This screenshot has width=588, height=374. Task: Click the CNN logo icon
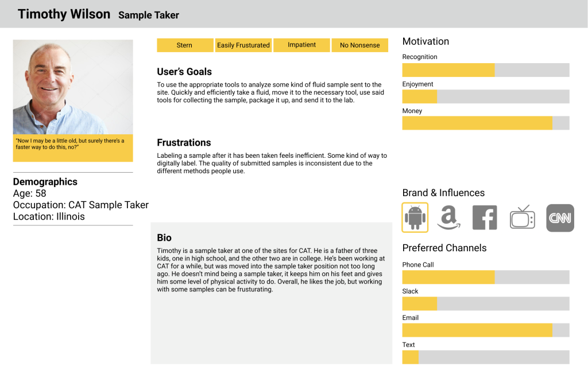pyautogui.click(x=560, y=218)
